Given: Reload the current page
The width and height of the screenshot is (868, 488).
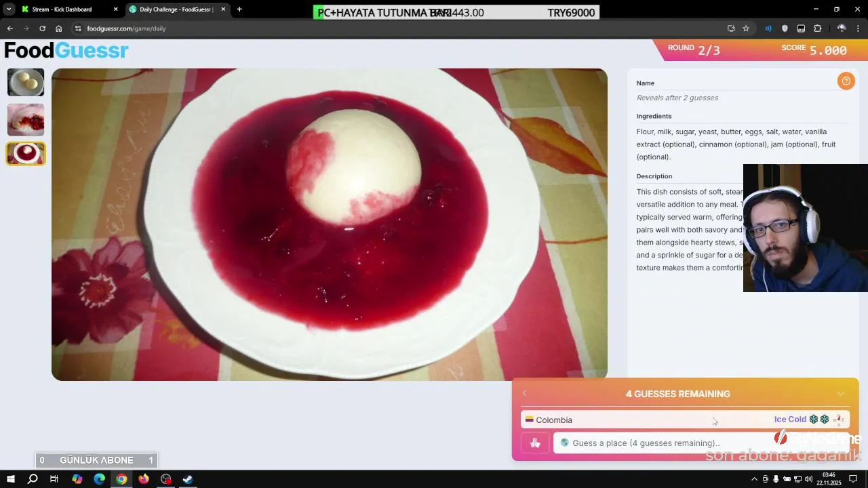Looking at the screenshot, I should (x=42, y=28).
